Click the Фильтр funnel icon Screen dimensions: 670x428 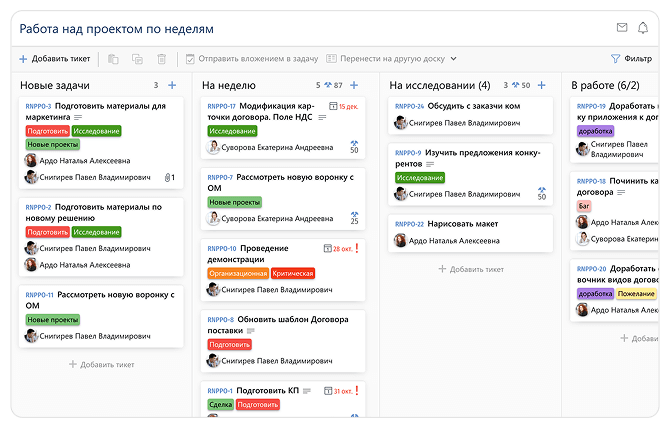click(x=616, y=59)
